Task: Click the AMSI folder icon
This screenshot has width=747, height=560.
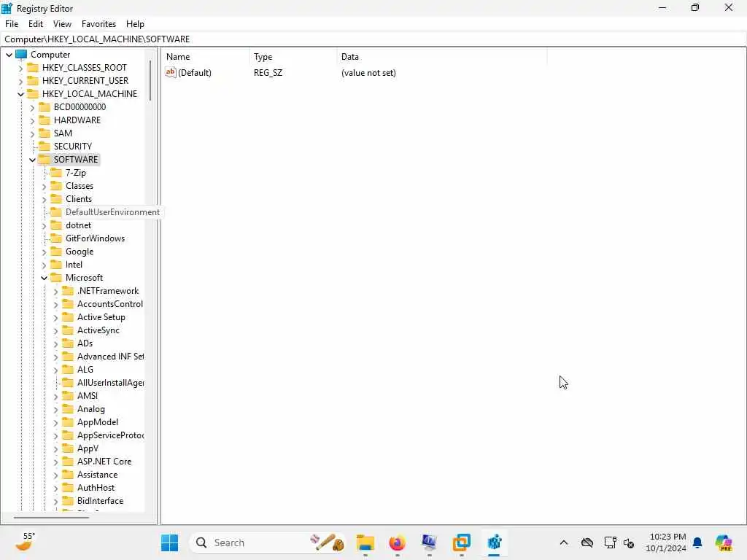Action: pyautogui.click(x=68, y=395)
